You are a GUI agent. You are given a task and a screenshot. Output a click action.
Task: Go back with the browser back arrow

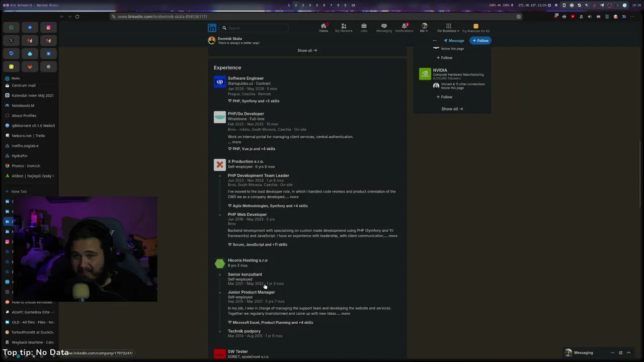pos(62,17)
